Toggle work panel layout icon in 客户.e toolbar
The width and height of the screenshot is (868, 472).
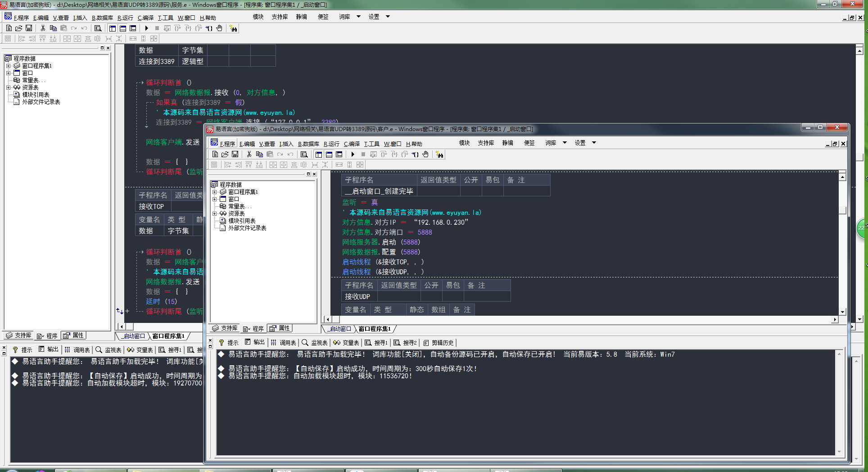(319, 154)
